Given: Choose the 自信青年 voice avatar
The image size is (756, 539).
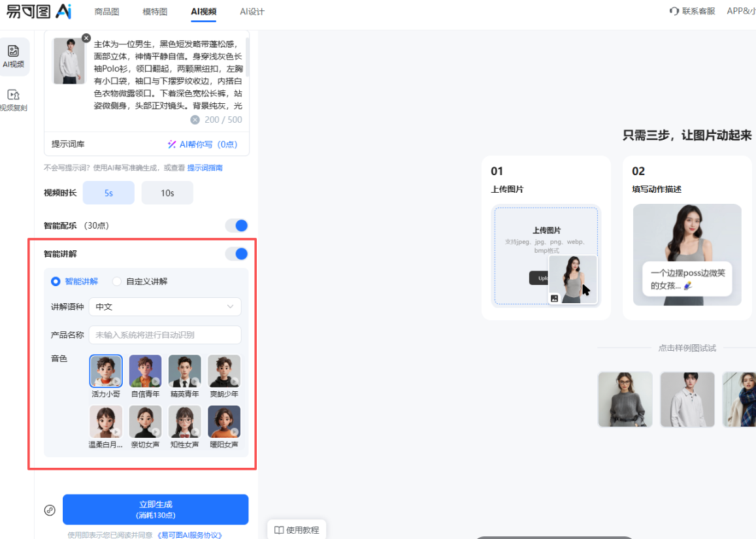Looking at the screenshot, I should 145,371.
